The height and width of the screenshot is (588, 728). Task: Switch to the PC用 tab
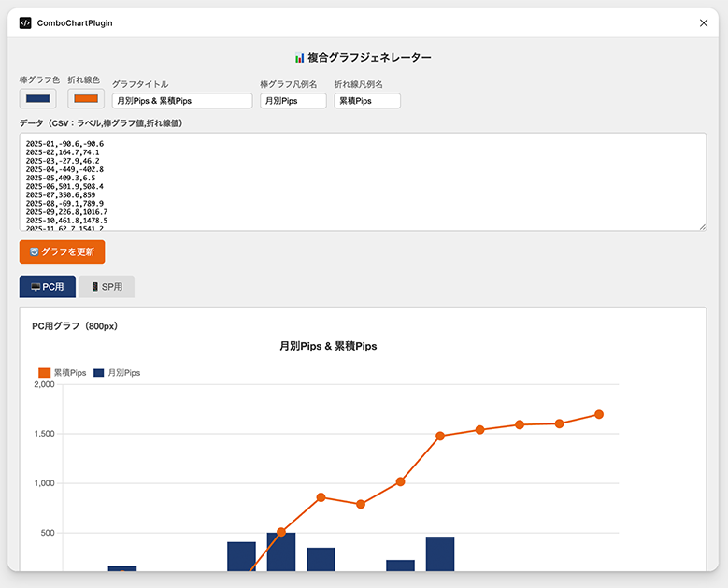(48, 287)
